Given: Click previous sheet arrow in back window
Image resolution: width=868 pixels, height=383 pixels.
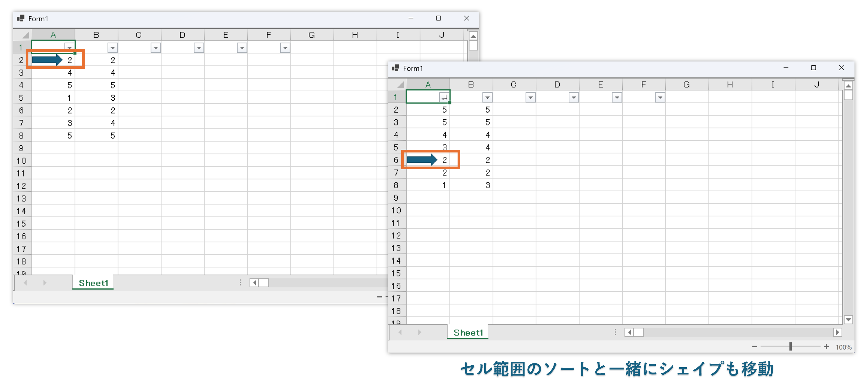Looking at the screenshot, I should [26, 283].
